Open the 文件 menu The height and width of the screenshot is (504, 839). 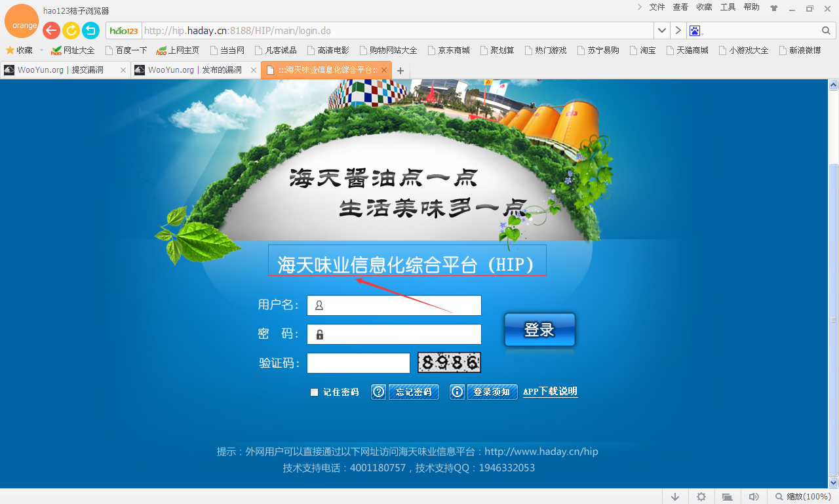(x=657, y=7)
